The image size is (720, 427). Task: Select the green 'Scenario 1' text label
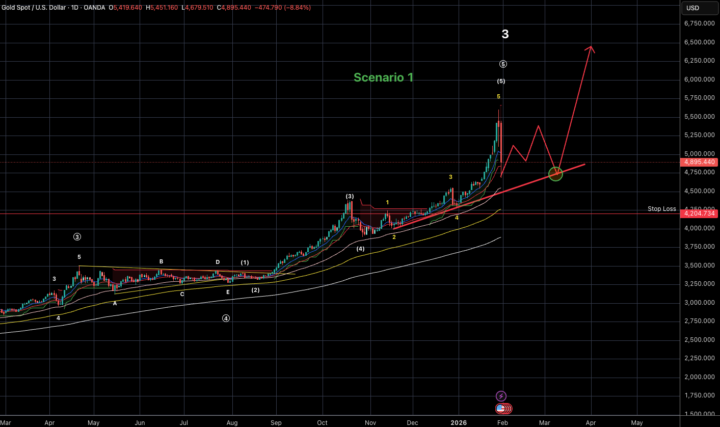(x=383, y=78)
